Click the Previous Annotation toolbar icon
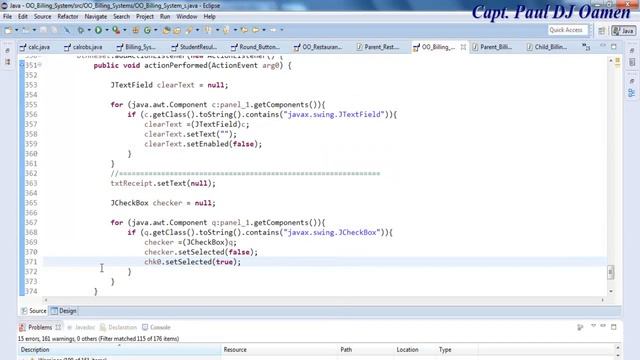Screen dimensions: 640x360 pyautogui.click(x=227, y=30)
